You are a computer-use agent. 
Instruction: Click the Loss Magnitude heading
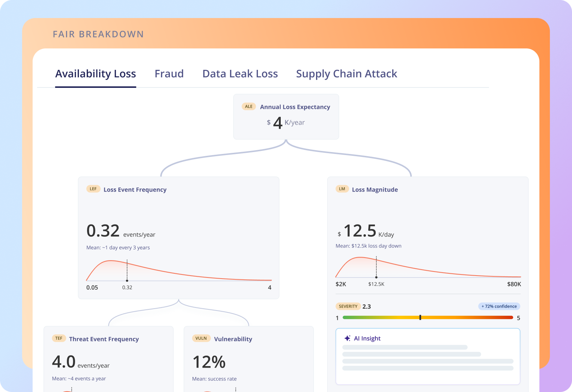[x=375, y=190]
